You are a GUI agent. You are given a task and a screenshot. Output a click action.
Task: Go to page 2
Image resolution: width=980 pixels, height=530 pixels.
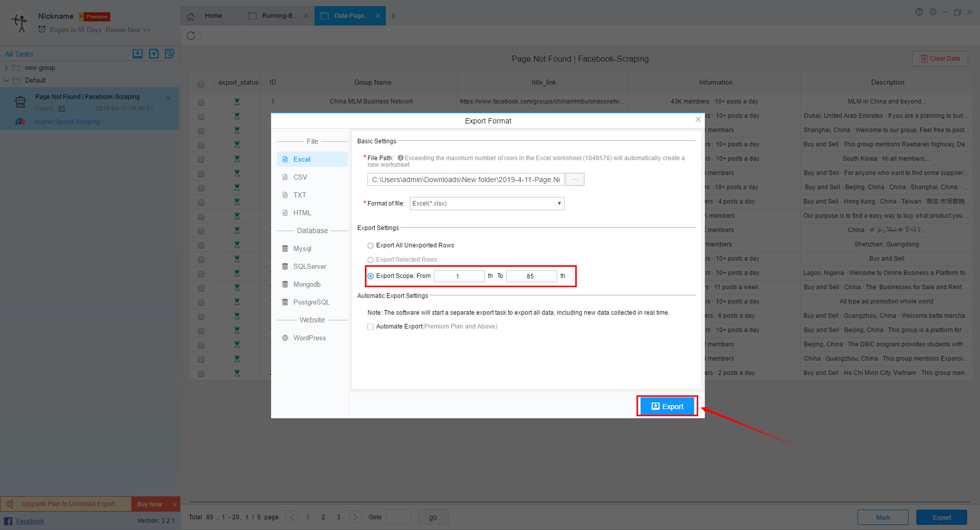point(323,517)
